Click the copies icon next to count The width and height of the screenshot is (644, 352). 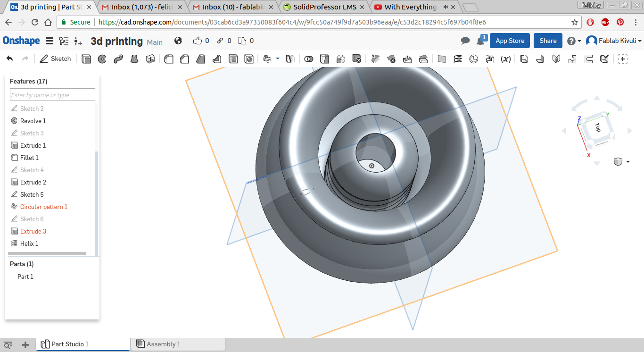click(242, 41)
